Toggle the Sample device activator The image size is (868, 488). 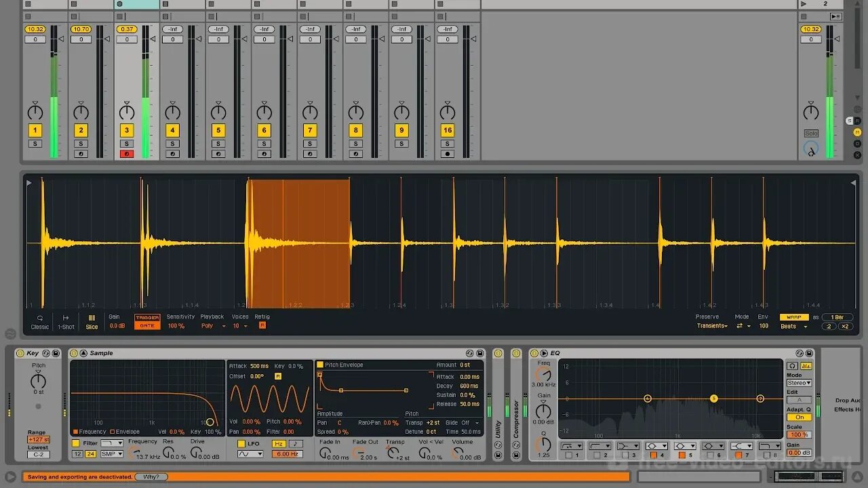click(x=74, y=353)
